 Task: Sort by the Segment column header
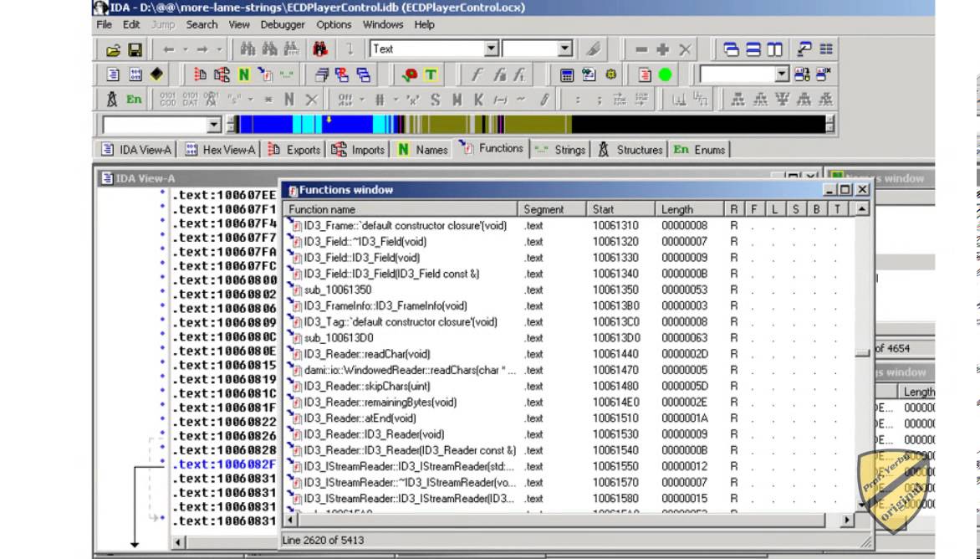[x=552, y=209]
